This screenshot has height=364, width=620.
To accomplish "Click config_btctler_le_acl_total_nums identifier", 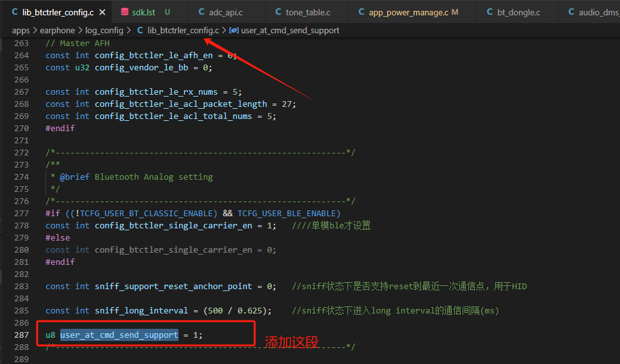I will (x=173, y=116).
